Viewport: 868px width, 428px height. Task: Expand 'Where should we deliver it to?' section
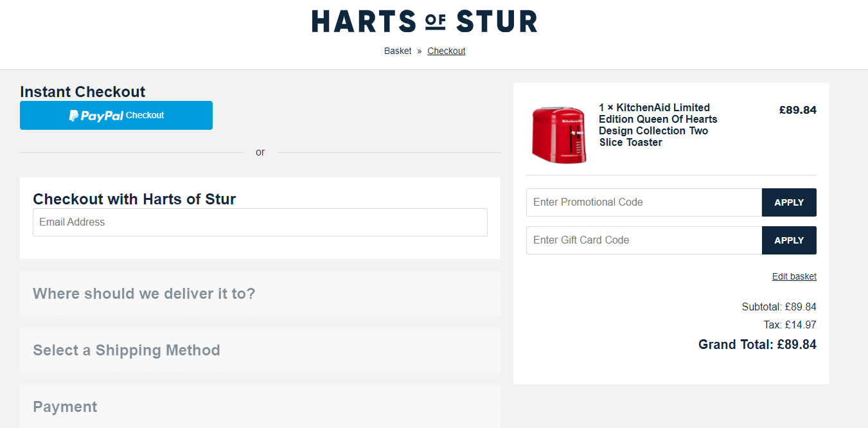point(260,294)
